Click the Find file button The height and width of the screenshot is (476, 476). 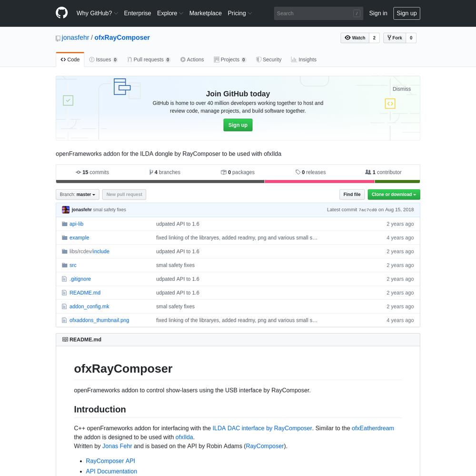(352, 195)
